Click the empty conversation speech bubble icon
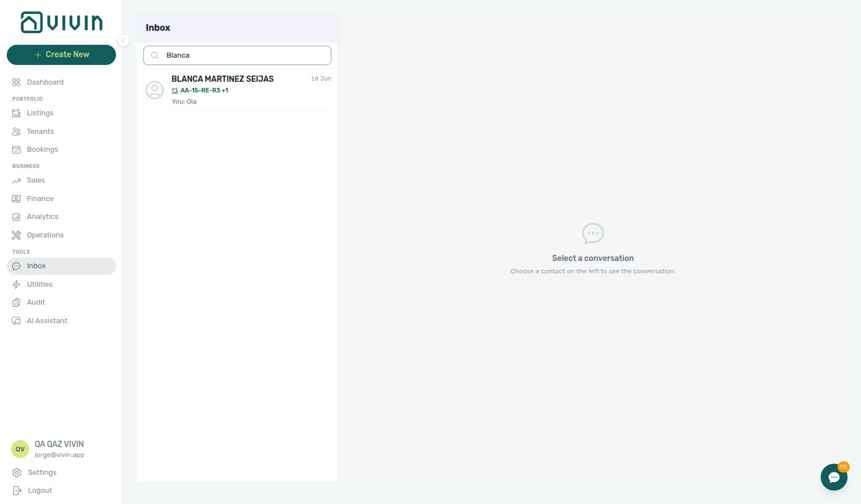Viewport: 861px width, 504px height. [x=593, y=234]
